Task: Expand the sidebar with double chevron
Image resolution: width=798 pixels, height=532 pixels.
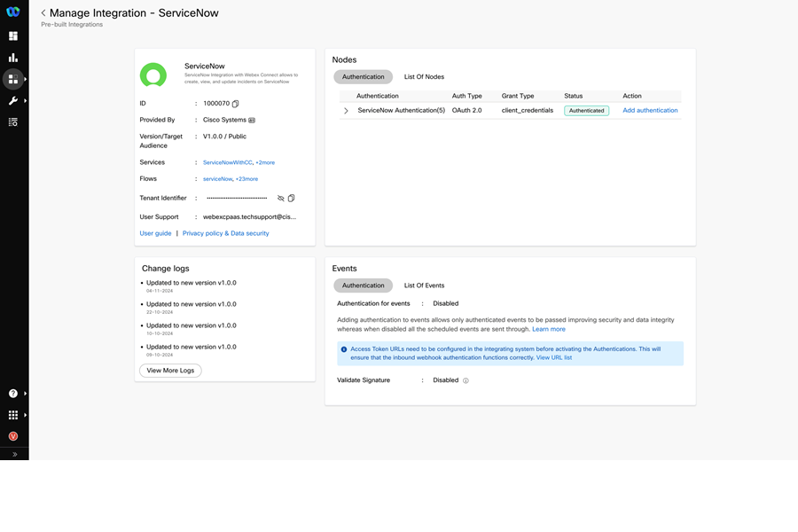Action: pos(14,454)
